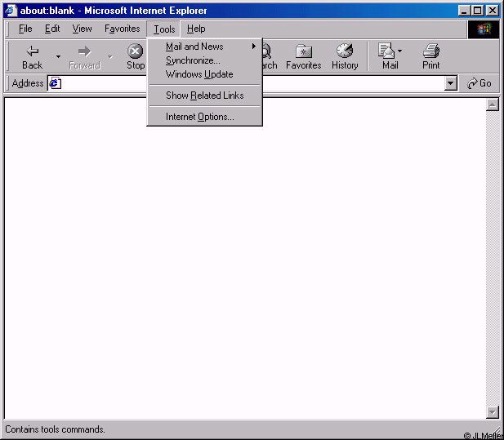Select Synchronize... from the Tools menu

[193, 60]
